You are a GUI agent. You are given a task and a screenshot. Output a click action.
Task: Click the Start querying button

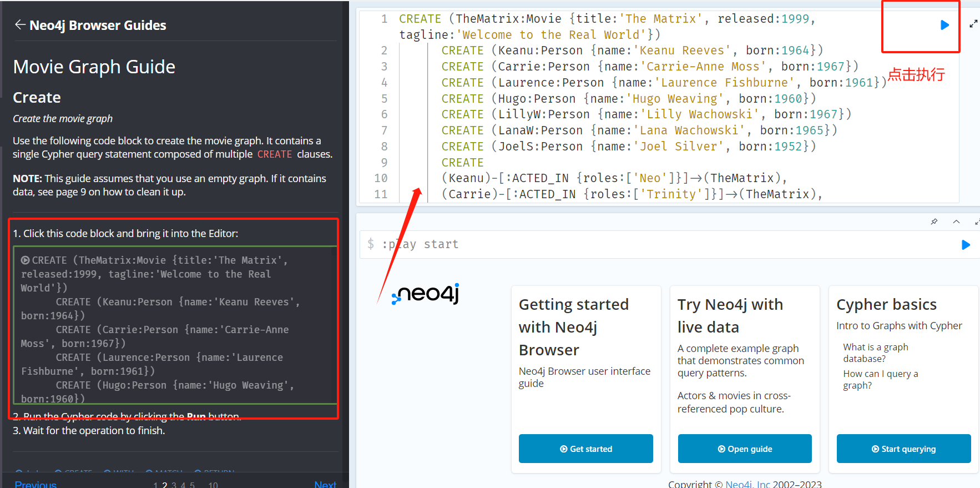pyautogui.click(x=903, y=449)
